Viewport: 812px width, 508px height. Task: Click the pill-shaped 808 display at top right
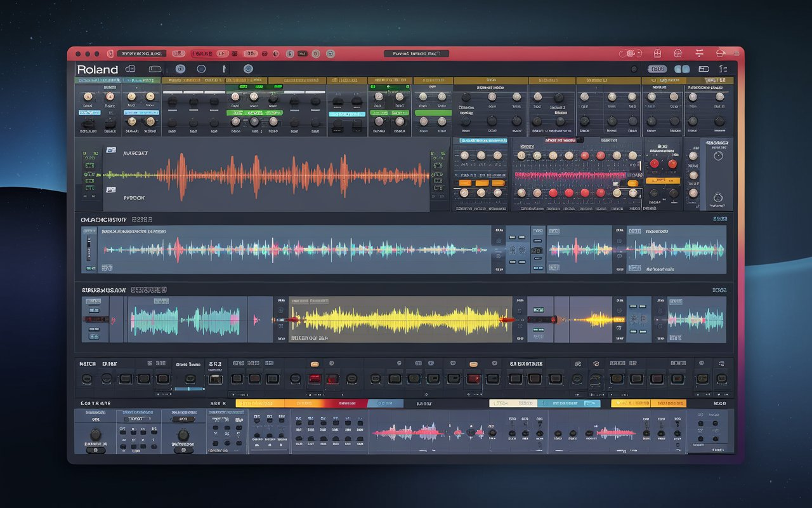(x=657, y=69)
